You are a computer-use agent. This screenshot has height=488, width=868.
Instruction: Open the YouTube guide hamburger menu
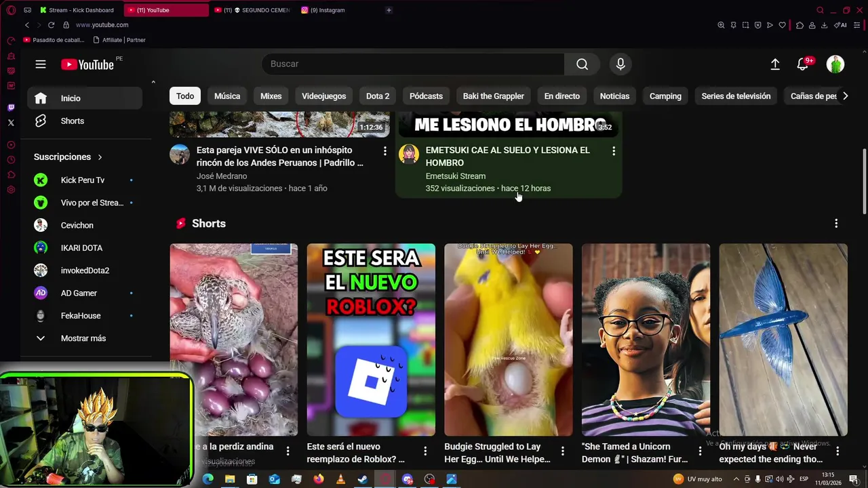point(41,64)
